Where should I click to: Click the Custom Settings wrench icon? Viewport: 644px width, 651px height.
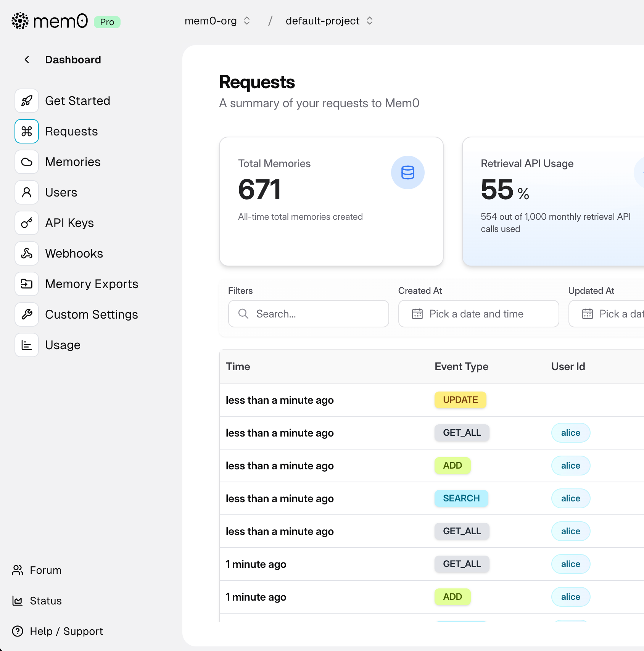click(x=27, y=314)
